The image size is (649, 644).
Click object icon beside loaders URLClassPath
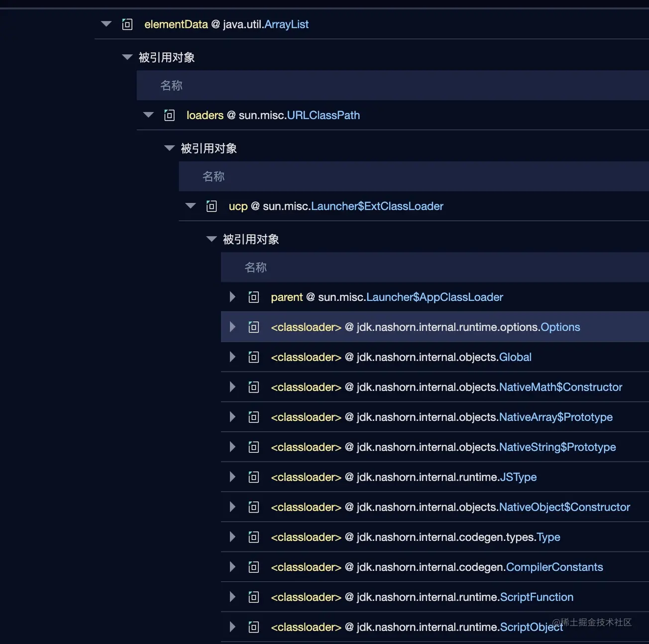pyautogui.click(x=169, y=116)
